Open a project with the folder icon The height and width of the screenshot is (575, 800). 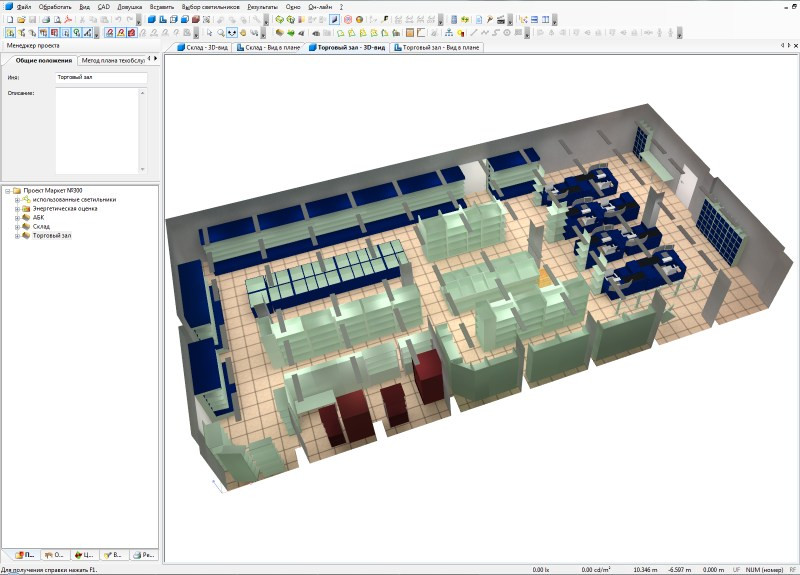[21, 19]
